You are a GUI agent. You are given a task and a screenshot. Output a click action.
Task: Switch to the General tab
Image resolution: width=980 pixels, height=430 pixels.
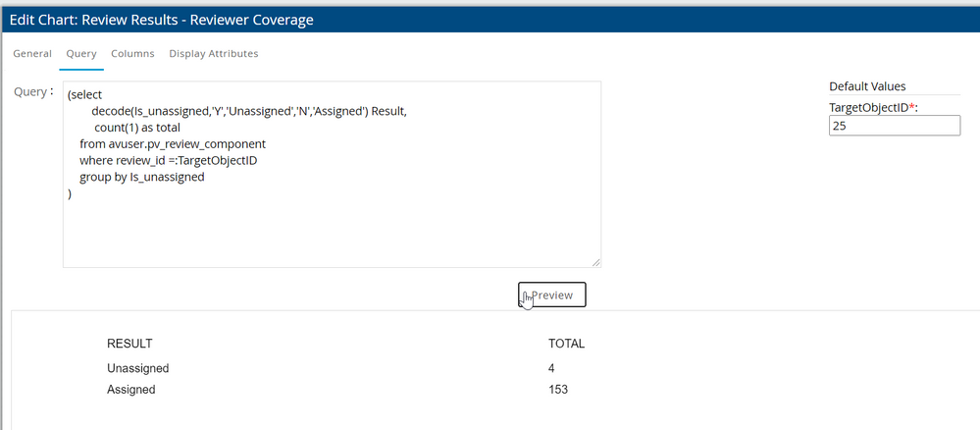coord(32,54)
